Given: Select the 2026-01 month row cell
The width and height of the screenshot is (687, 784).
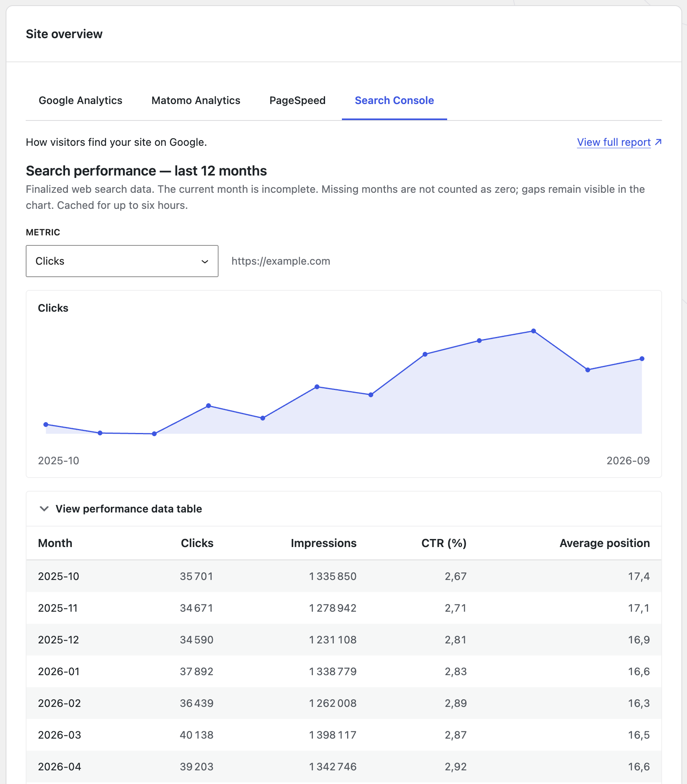Looking at the screenshot, I should tap(59, 672).
